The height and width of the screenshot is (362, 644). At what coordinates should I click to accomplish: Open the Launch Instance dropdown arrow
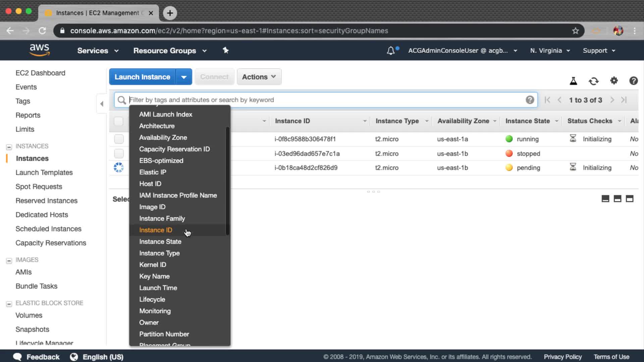184,77
